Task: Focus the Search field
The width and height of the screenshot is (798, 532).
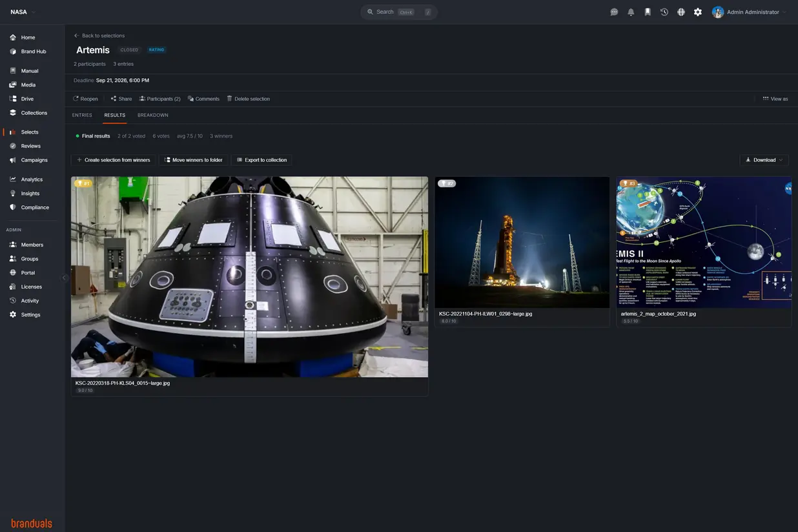Action: tap(398, 12)
